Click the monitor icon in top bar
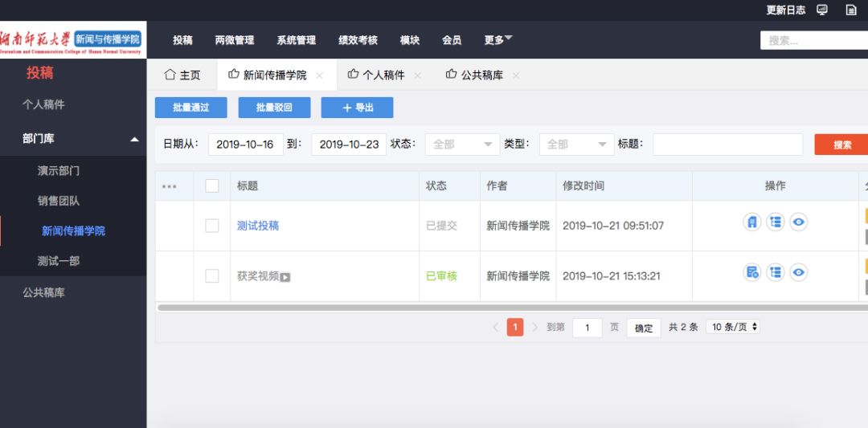The height and width of the screenshot is (428, 868). pyautogui.click(x=822, y=10)
